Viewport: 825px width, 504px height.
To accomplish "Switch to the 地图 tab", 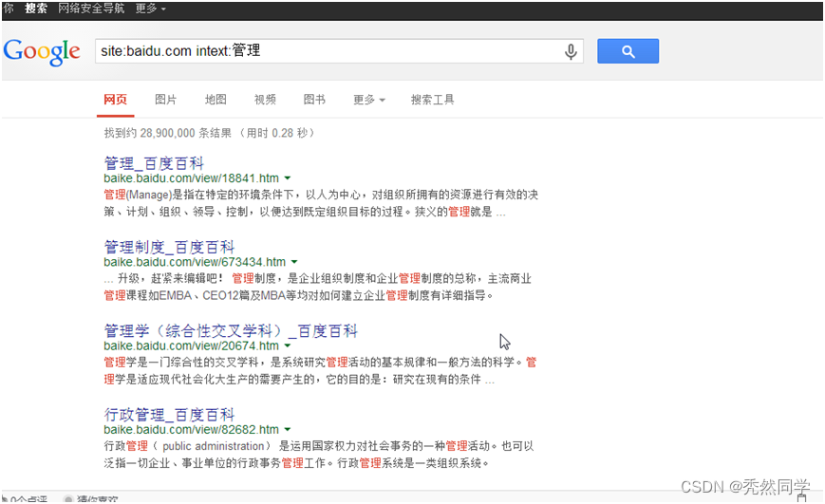I will 216,100.
